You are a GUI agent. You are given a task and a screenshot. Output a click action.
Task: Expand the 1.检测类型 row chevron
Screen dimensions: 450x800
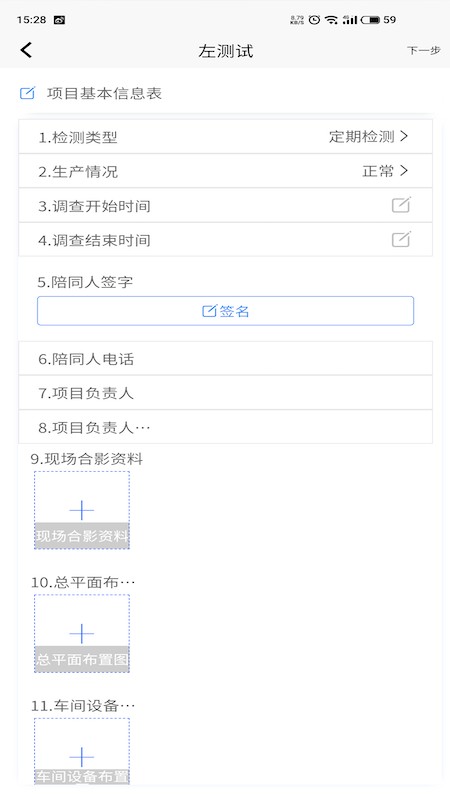pos(404,136)
